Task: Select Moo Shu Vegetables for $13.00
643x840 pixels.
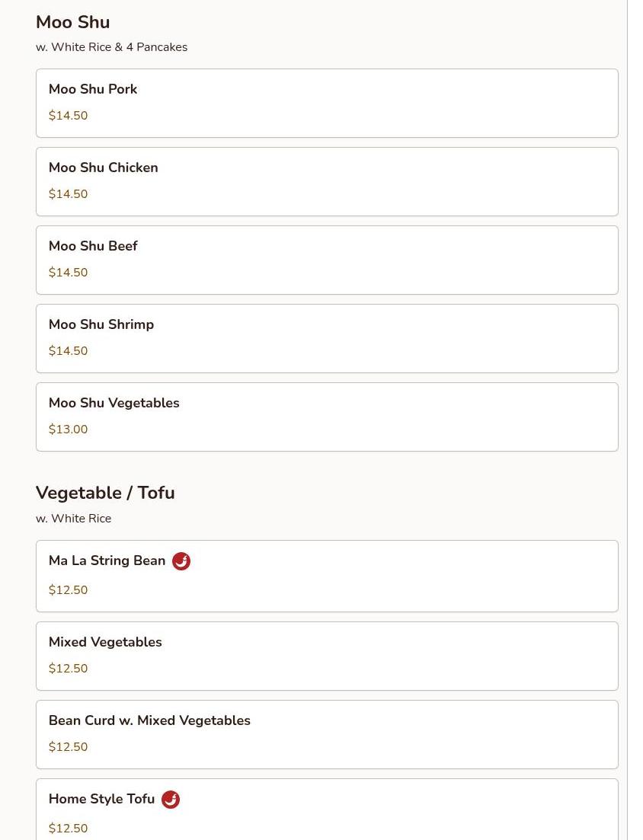Action: point(327,417)
